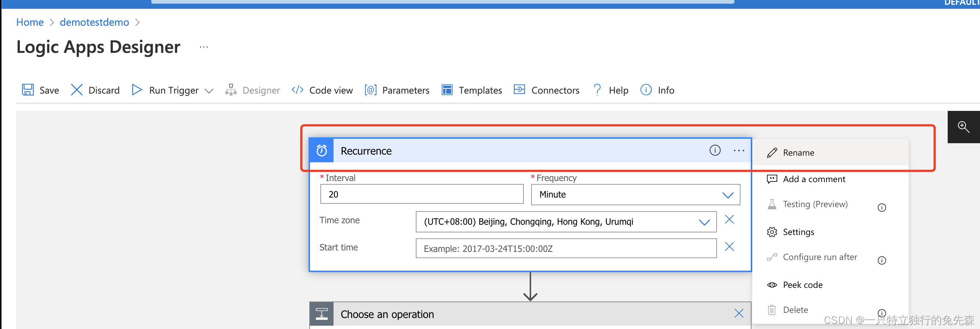Click the Templates icon
This screenshot has height=329, width=980.
tap(447, 90)
